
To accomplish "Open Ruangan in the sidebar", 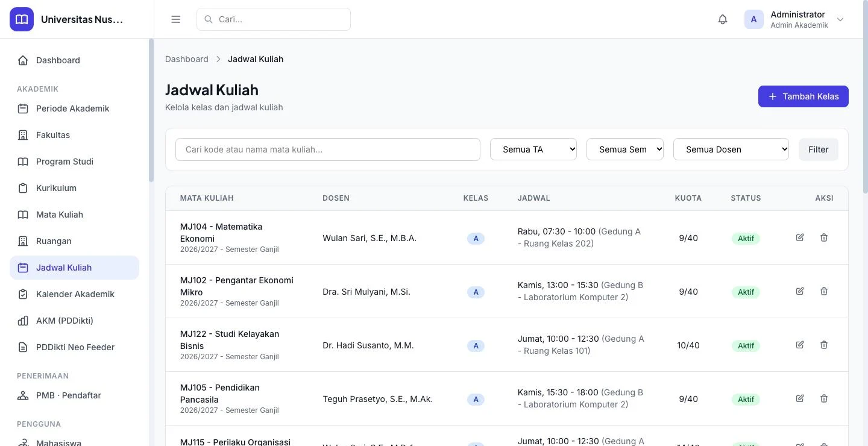I will pyautogui.click(x=74, y=241).
